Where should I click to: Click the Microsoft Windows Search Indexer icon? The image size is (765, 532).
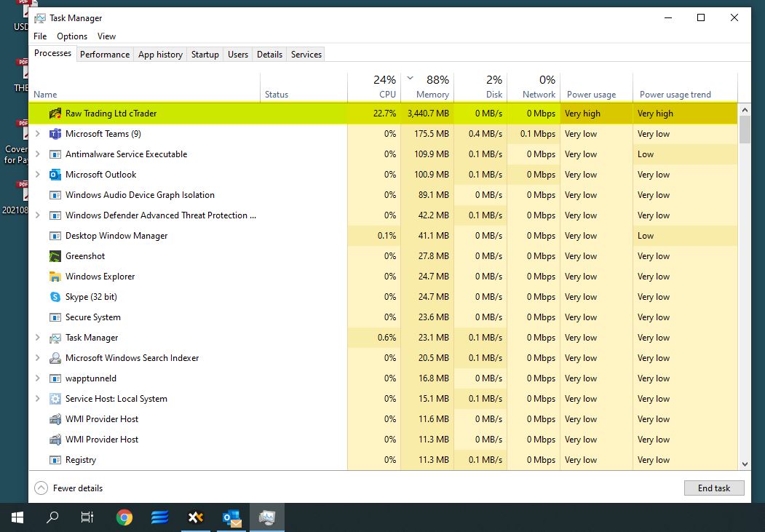pyautogui.click(x=55, y=358)
